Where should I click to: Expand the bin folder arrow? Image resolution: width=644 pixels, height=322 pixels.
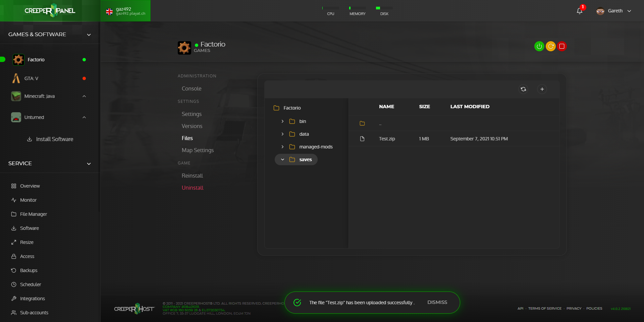(282, 121)
